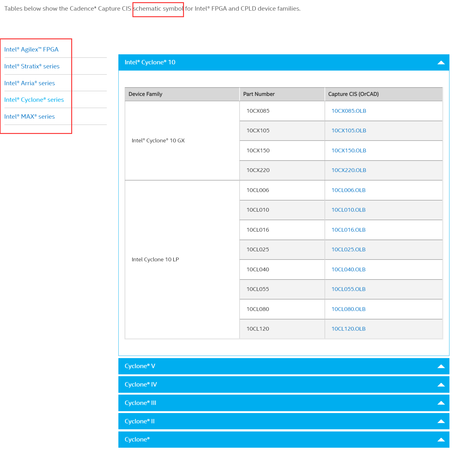
Task: Download the 10CL006.OLB symbol file
Action: point(348,190)
